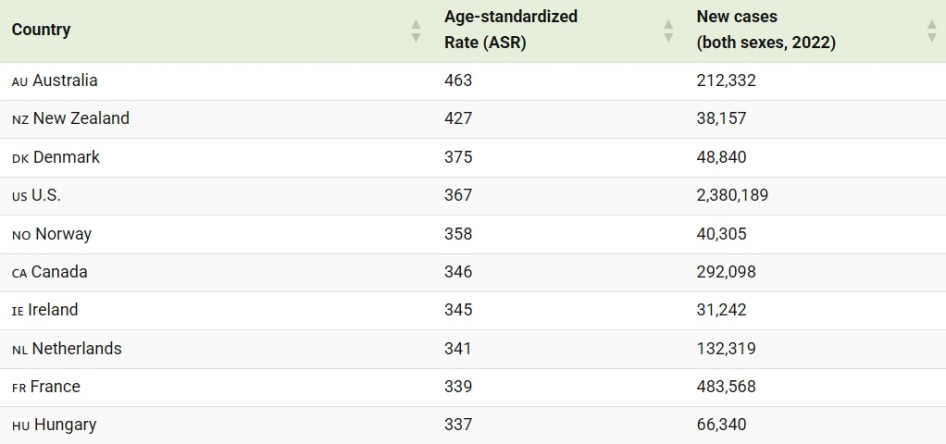Select the Canada country name
946x444 pixels.
[59, 272]
